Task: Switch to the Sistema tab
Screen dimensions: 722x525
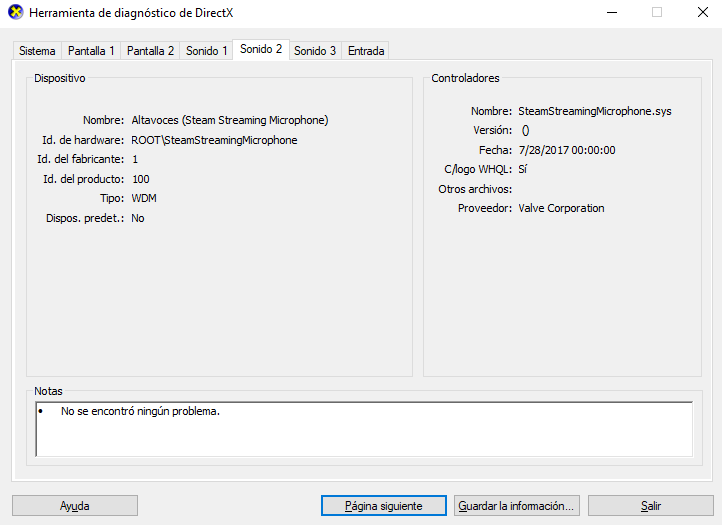Action: tap(37, 51)
